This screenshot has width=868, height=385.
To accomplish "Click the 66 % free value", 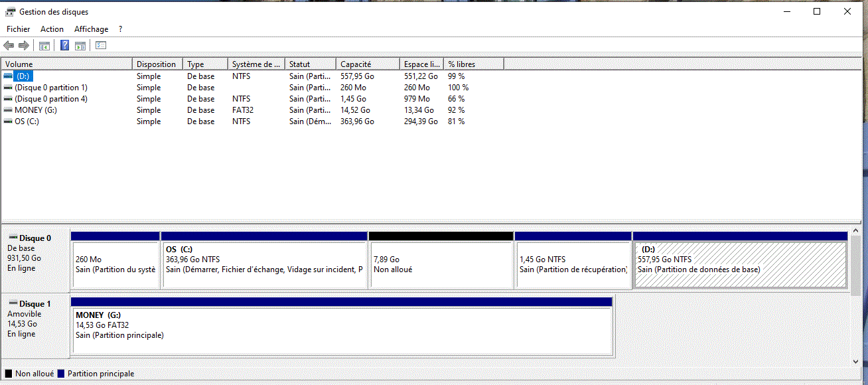I will tap(457, 99).
